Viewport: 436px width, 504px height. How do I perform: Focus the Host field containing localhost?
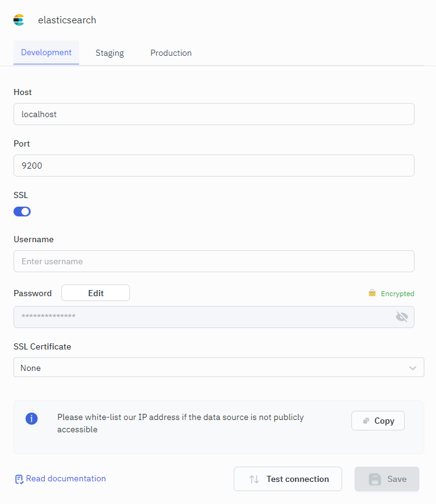point(213,114)
